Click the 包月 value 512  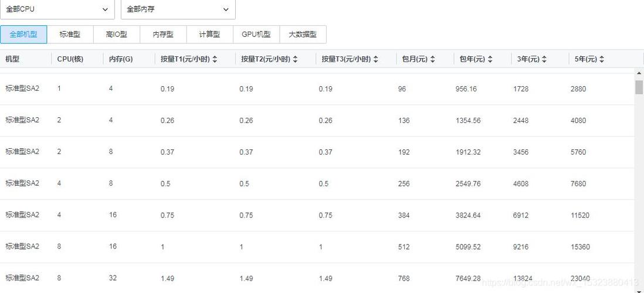tap(404, 247)
